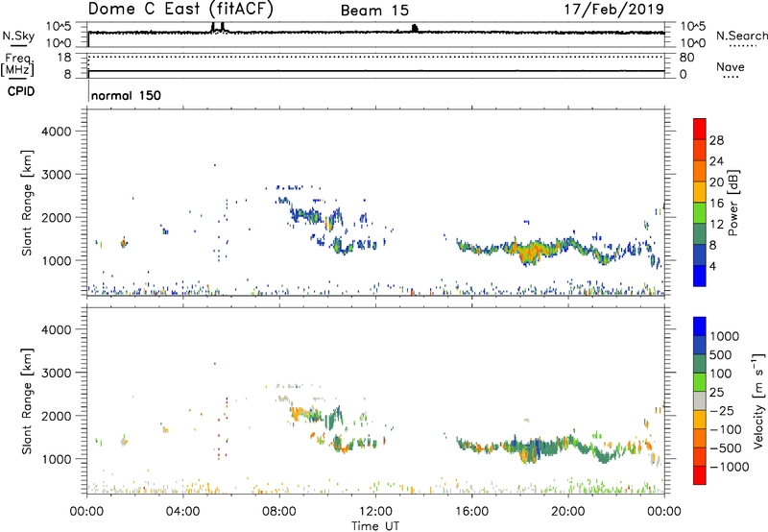Screen dimensions: 768x532
Task: Click the "4" value on the power colorbar
Action: 712,266
